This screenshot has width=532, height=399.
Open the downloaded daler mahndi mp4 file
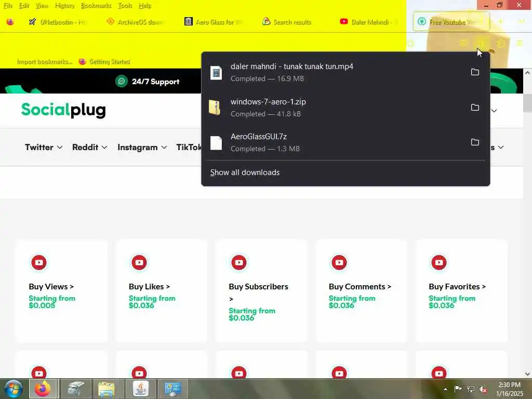pos(336,72)
